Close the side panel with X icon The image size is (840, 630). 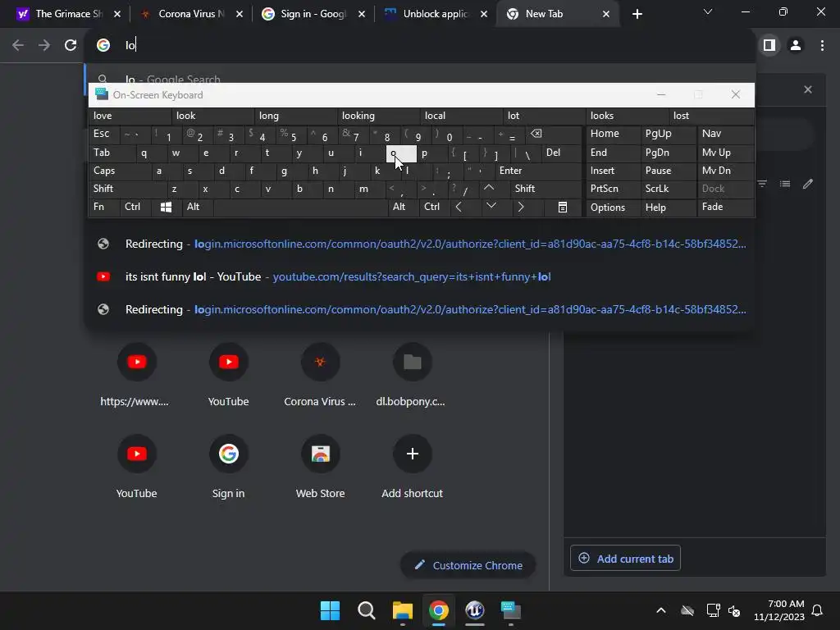808,89
